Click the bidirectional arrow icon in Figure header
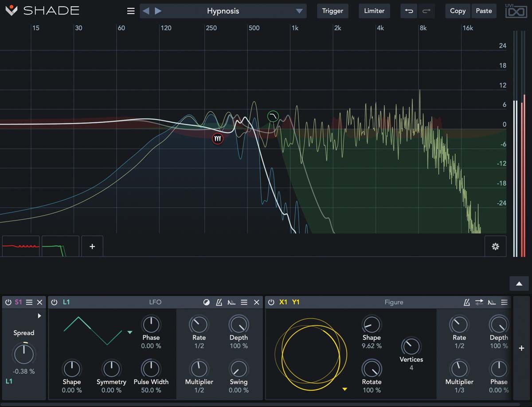The image size is (532, 407). coord(479,302)
